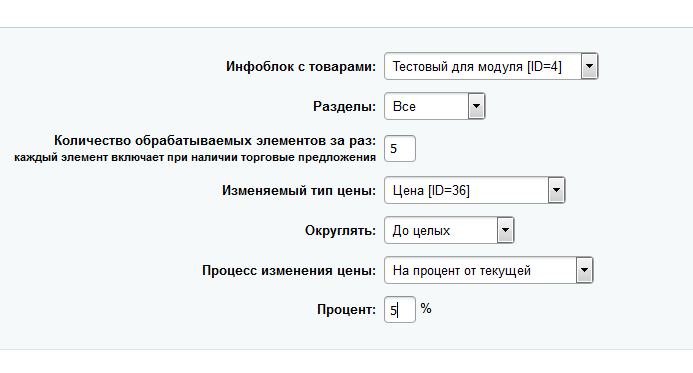Click the Инфоблок с товарами label

301,66
